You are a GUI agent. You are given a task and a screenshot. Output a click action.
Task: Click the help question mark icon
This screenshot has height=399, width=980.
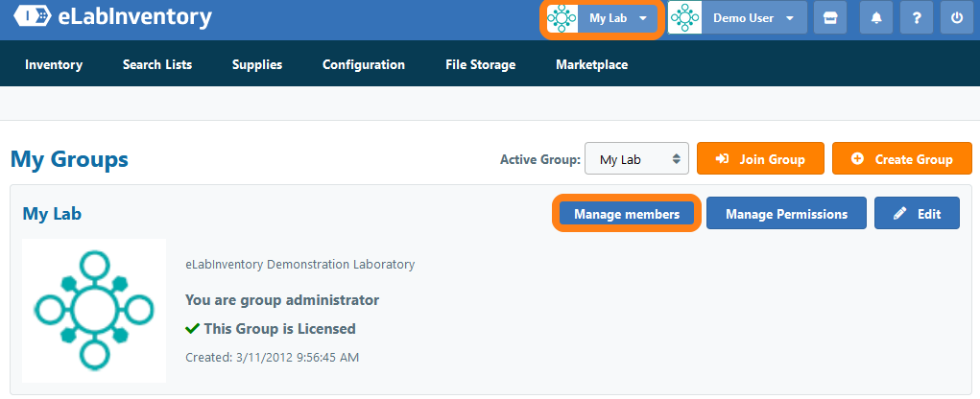tap(917, 18)
